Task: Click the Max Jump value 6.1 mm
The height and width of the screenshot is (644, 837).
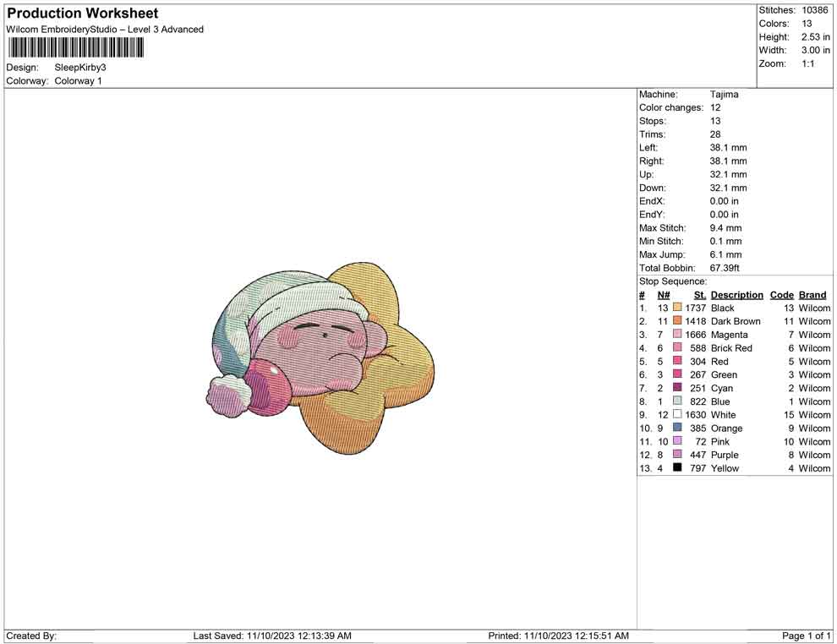Action: coord(726,254)
